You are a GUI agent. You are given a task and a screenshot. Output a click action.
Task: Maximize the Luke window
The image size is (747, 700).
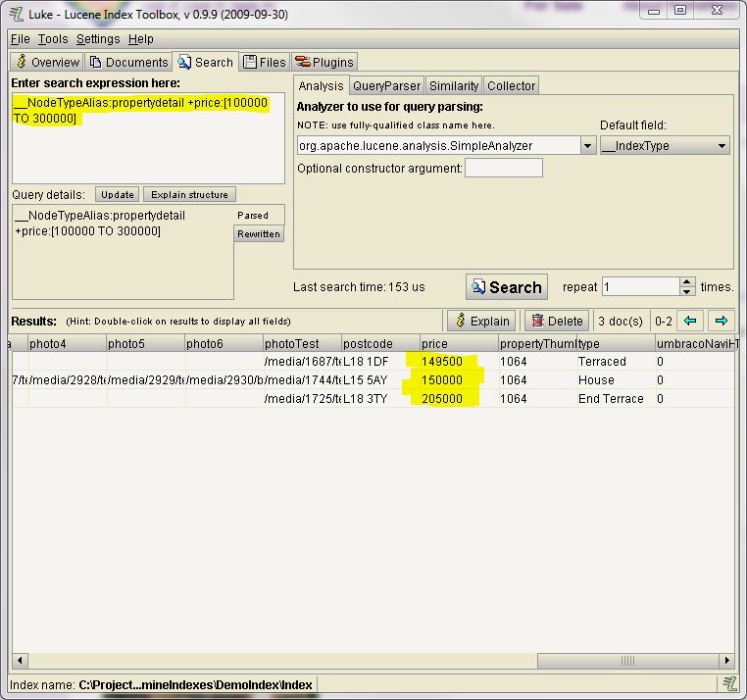pyautogui.click(x=680, y=10)
